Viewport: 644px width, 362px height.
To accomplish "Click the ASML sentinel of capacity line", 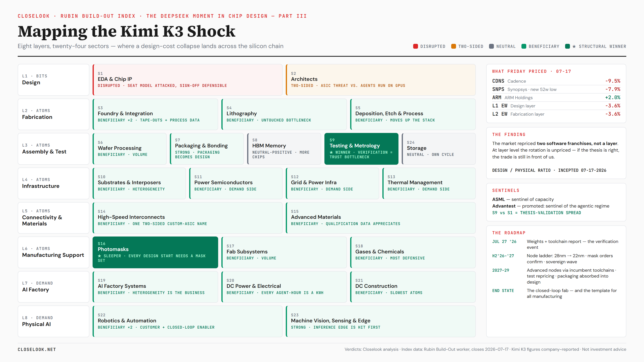I will point(523,199).
